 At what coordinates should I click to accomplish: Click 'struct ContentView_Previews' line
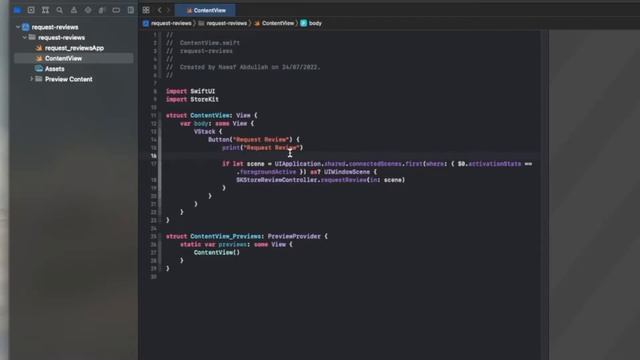point(247,236)
